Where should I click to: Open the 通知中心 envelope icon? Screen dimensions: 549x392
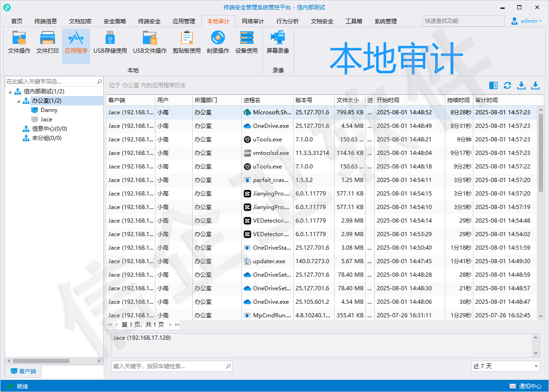pos(513,386)
